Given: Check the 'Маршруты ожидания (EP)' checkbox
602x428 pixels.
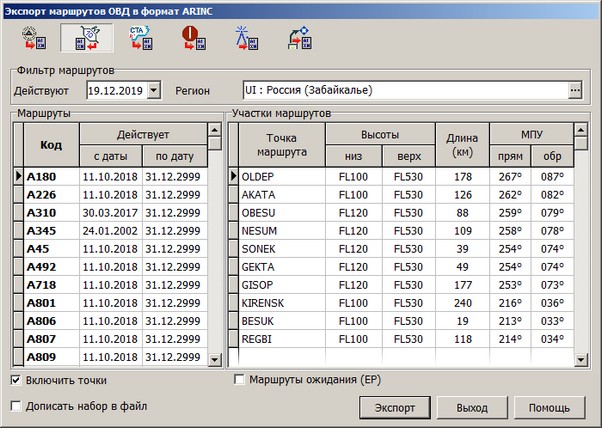Looking at the screenshot, I should click(239, 380).
